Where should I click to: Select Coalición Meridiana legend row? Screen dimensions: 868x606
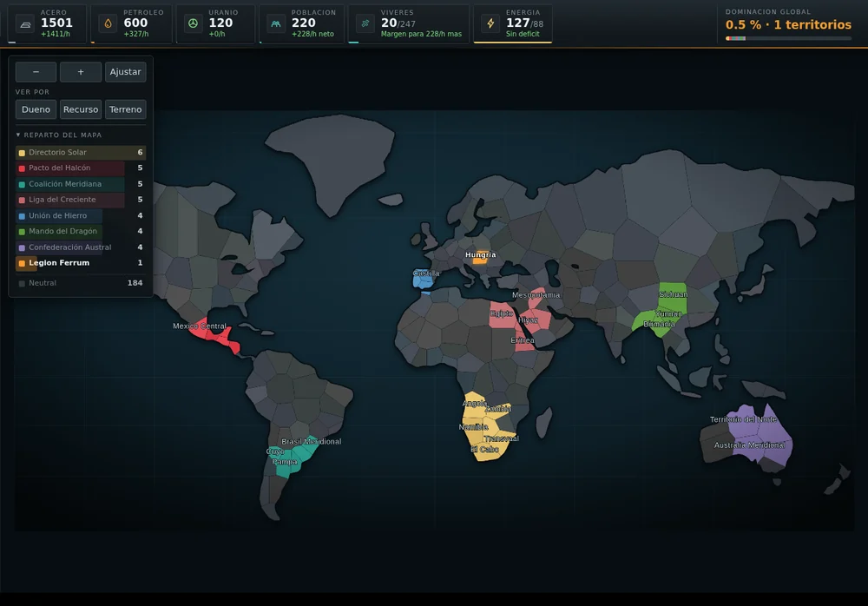click(81, 184)
